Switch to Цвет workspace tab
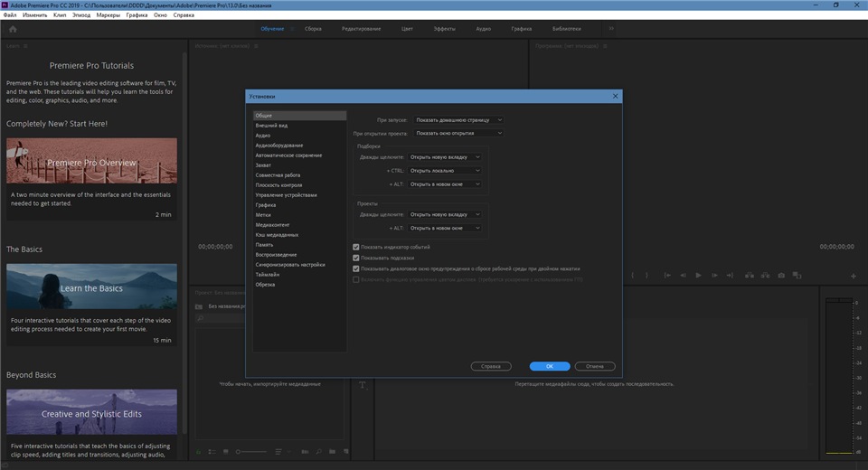 [x=407, y=29]
